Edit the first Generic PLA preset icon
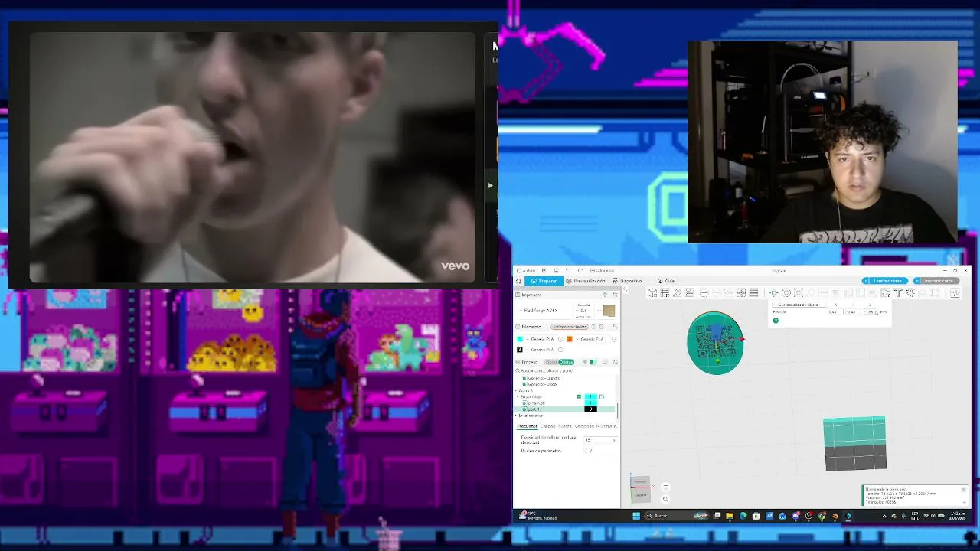Viewport: 980px width, 551px height. [x=560, y=339]
